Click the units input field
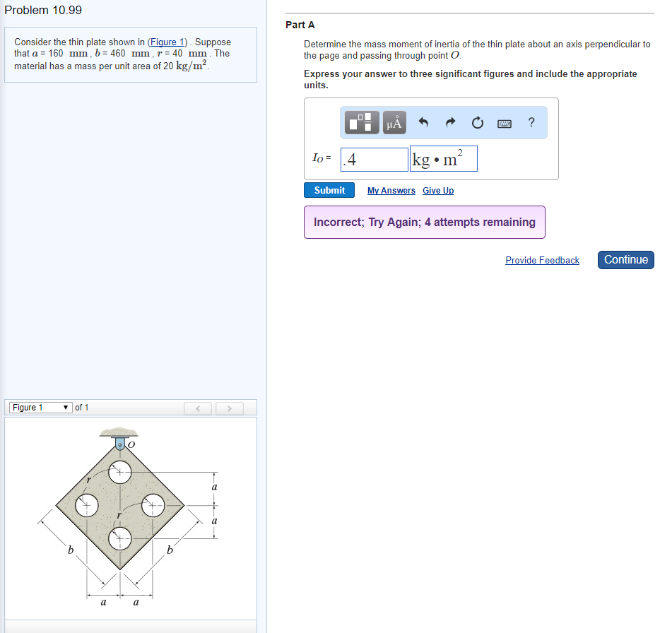Viewport: 672px width, 633px height. click(x=444, y=158)
